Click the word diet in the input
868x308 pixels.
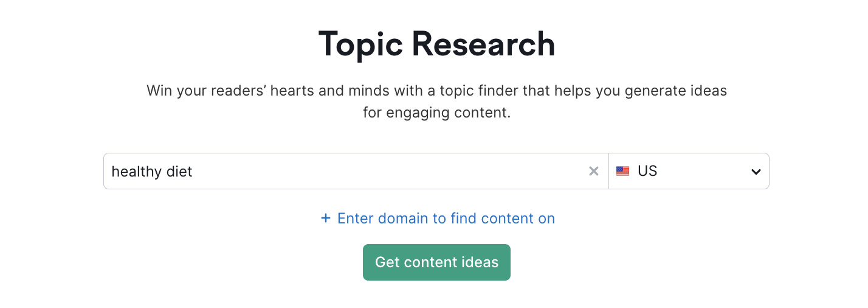pyautogui.click(x=179, y=172)
